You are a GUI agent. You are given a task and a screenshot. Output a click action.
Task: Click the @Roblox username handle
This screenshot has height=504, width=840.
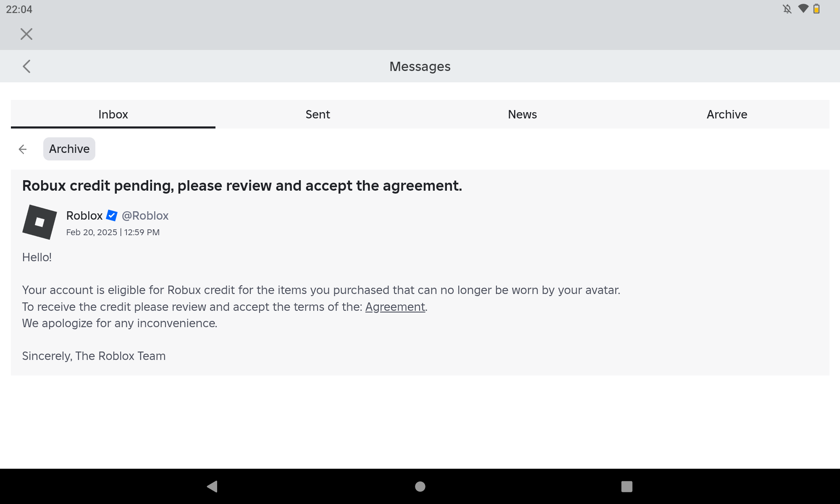145,215
